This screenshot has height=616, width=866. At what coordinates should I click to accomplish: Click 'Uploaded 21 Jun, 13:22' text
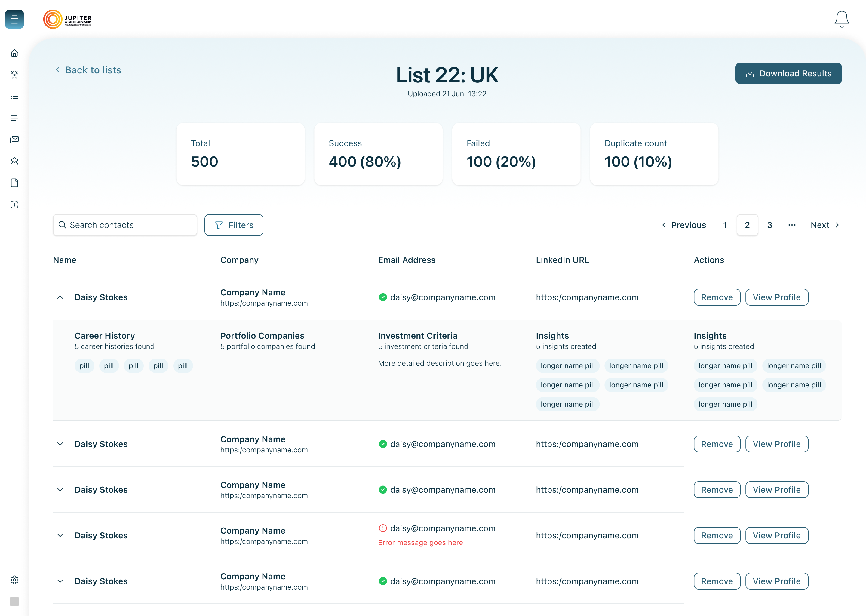coord(447,94)
